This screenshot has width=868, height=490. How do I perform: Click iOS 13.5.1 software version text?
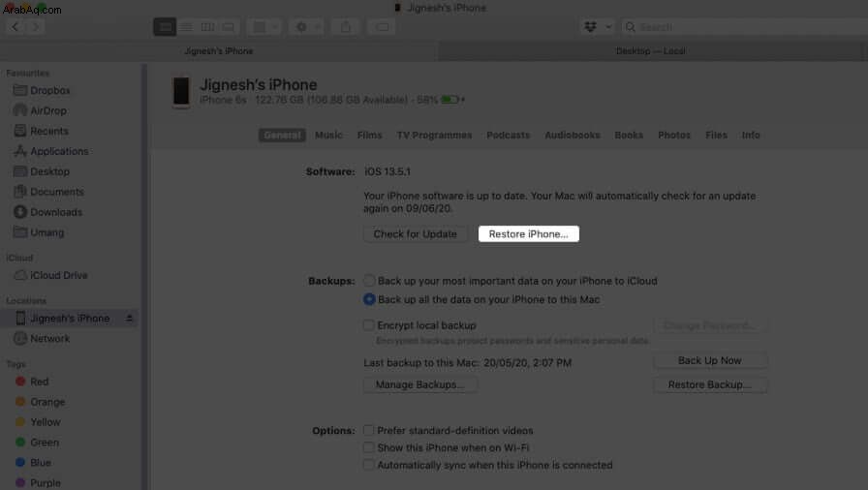click(387, 171)
